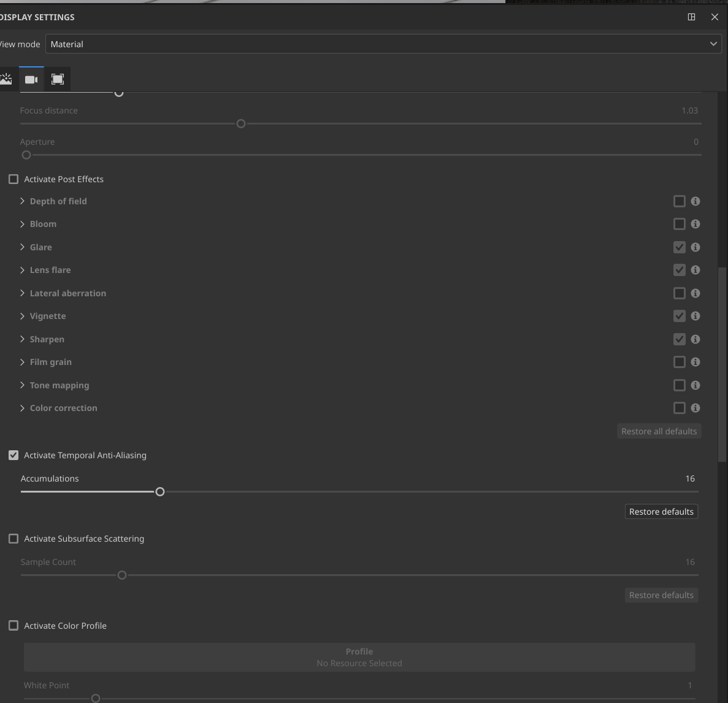Toggle the Bloom checkbox
This screenshot has height=703, width=728.
pyautogui.click(x=680, y=224)
